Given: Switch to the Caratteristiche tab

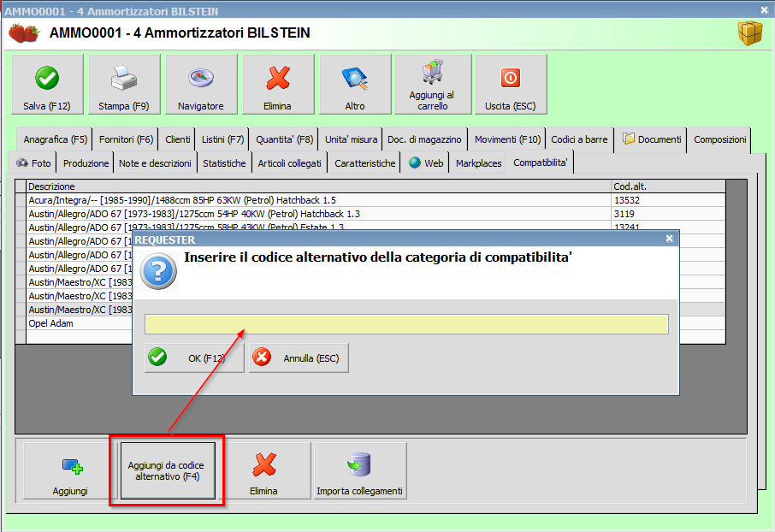Looking at the screenshot, I should 364,163.
